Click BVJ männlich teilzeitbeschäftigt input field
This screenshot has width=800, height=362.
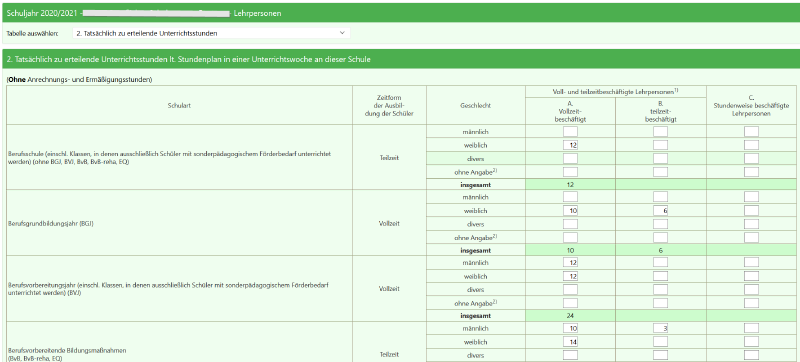(661, 262)
